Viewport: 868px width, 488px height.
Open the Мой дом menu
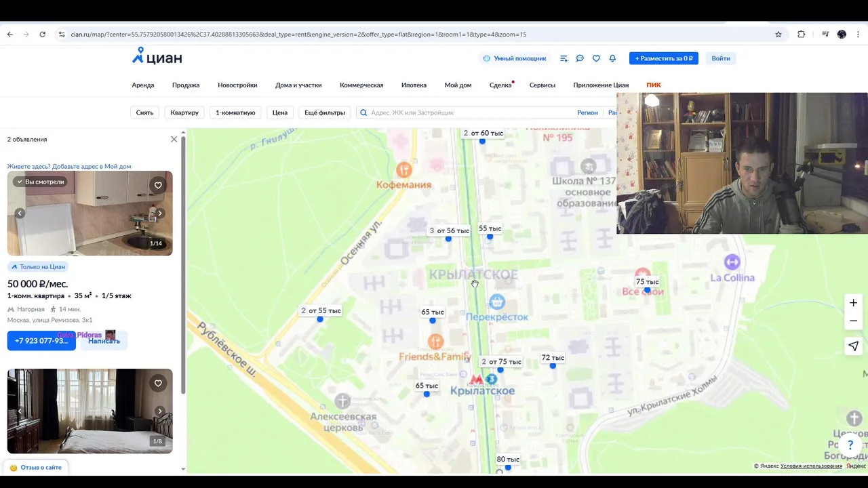[458, 85]
